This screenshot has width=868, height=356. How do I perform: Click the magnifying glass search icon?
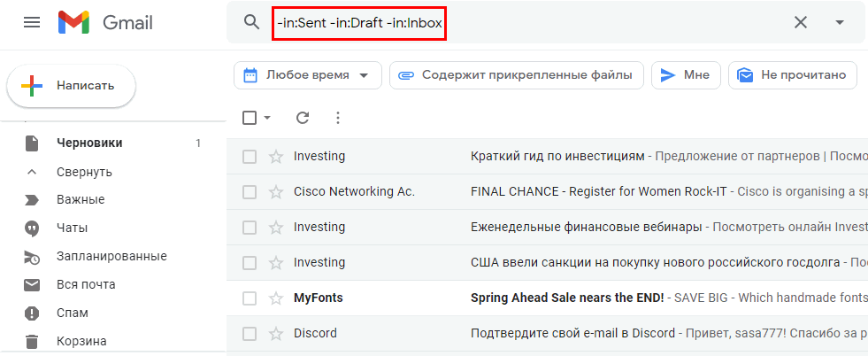tap(252, 22)
